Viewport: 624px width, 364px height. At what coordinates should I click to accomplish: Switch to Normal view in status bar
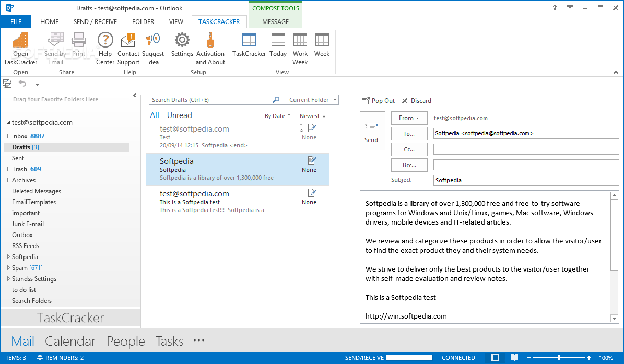[495, 358]
